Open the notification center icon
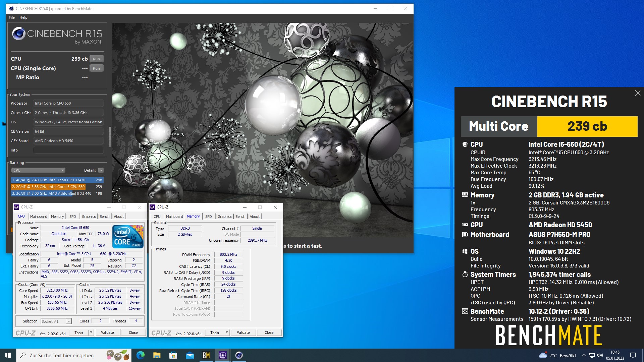 click(x=633, y=356)
